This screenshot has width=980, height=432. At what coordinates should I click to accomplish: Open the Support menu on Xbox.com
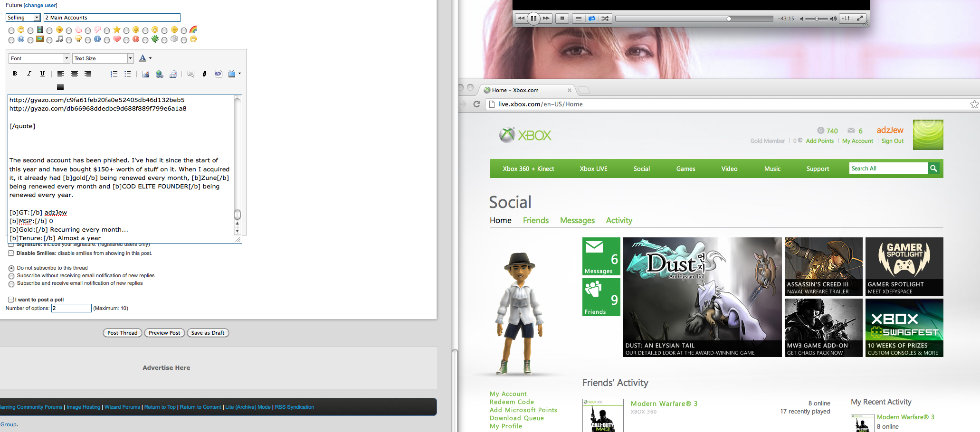(x=818, y=169)
